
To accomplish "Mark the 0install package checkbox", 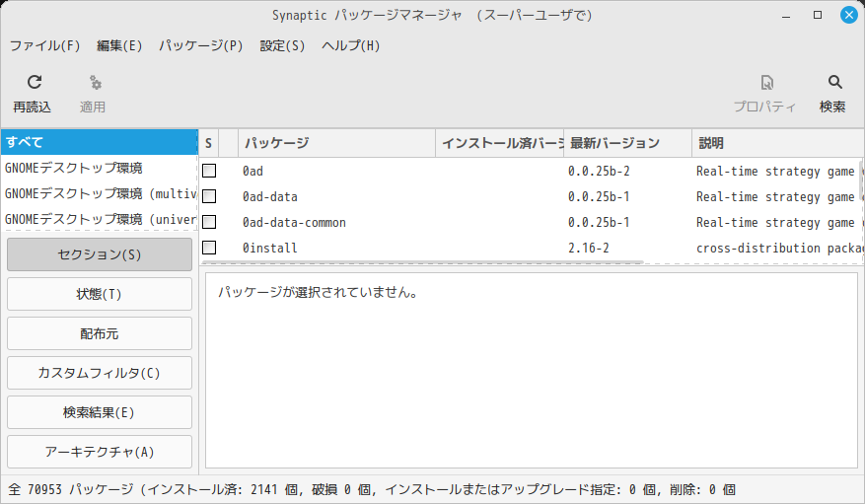I will pos(209,248).
